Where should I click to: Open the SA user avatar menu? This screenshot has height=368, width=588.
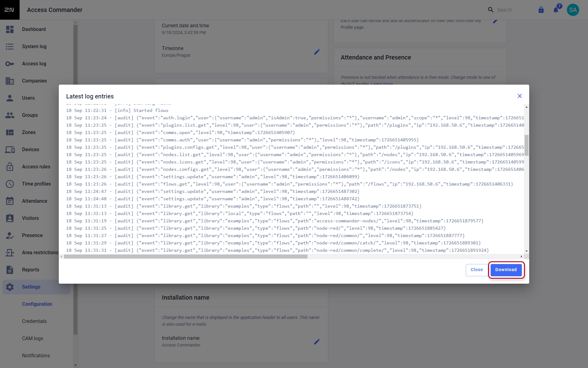[x=573, y=10]
